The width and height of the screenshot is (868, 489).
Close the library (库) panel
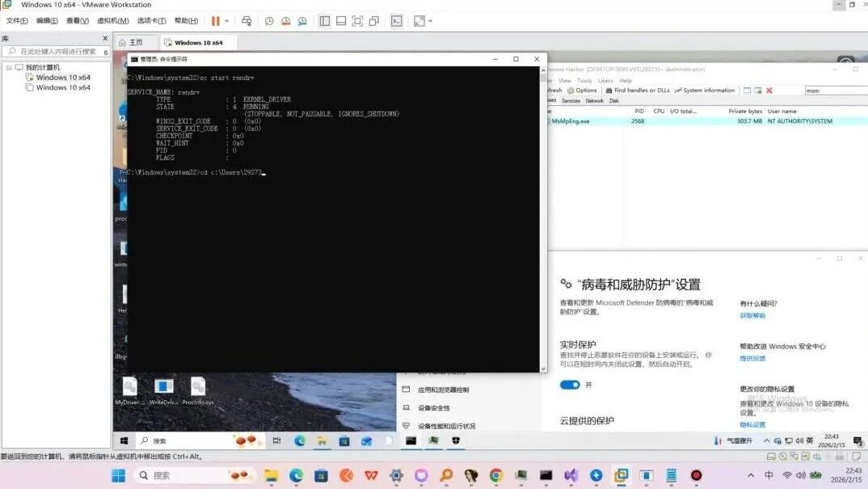(105, 38)
